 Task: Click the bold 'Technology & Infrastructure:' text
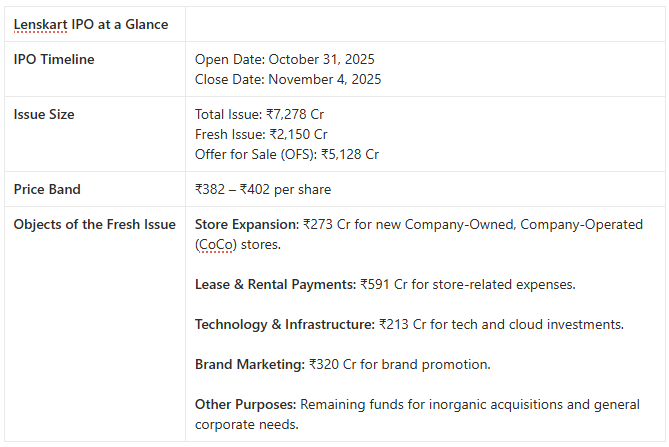(x=285, y=324)
